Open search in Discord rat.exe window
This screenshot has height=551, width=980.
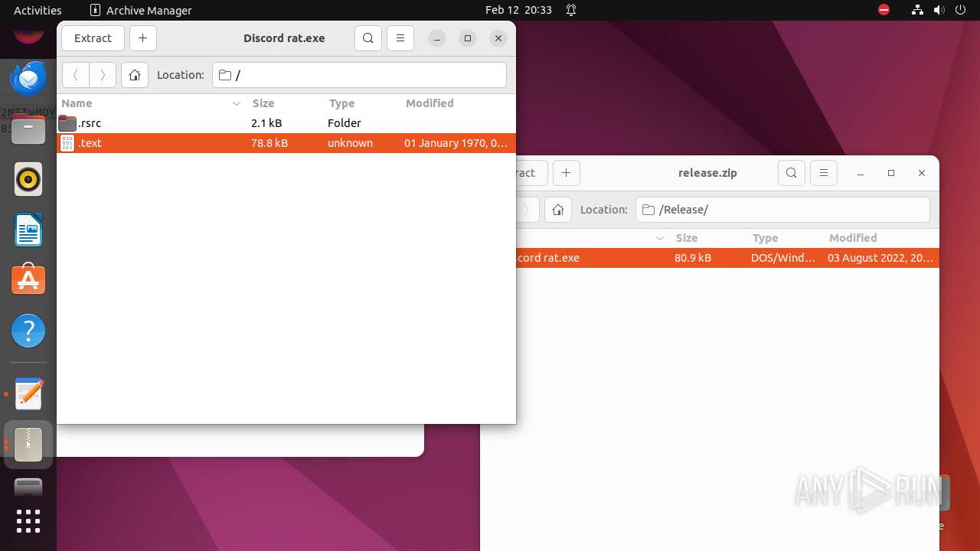click(x=368, y=38)
